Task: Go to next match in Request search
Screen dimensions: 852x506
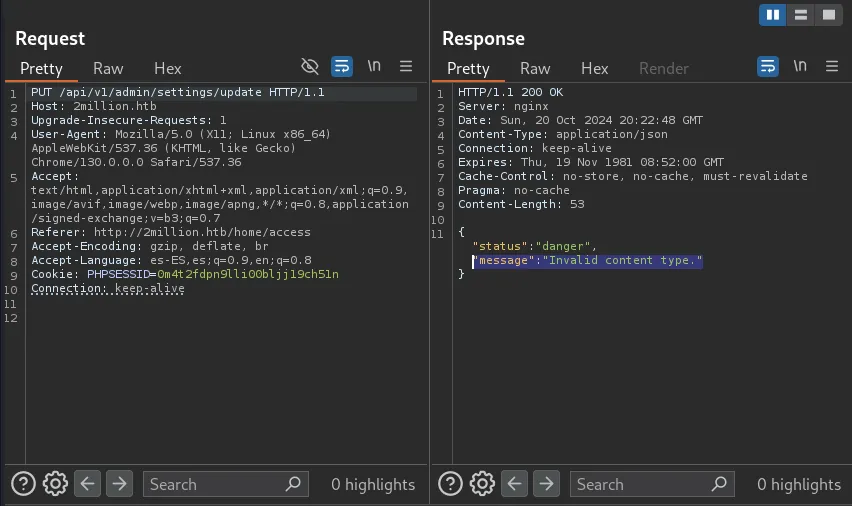Action: 119,484
